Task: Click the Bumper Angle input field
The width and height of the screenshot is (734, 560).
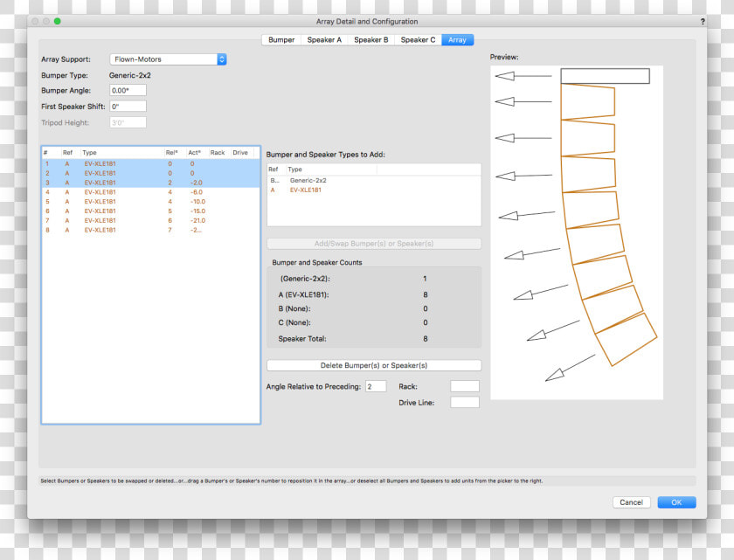Action: point(128,90)
